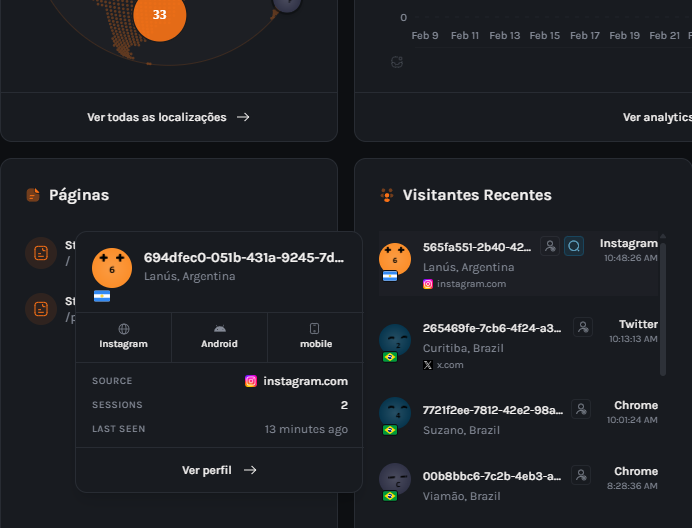Click the Twitter browser label at 10:13:13 AM
692x528 pixels.
[x=638, y=324]
